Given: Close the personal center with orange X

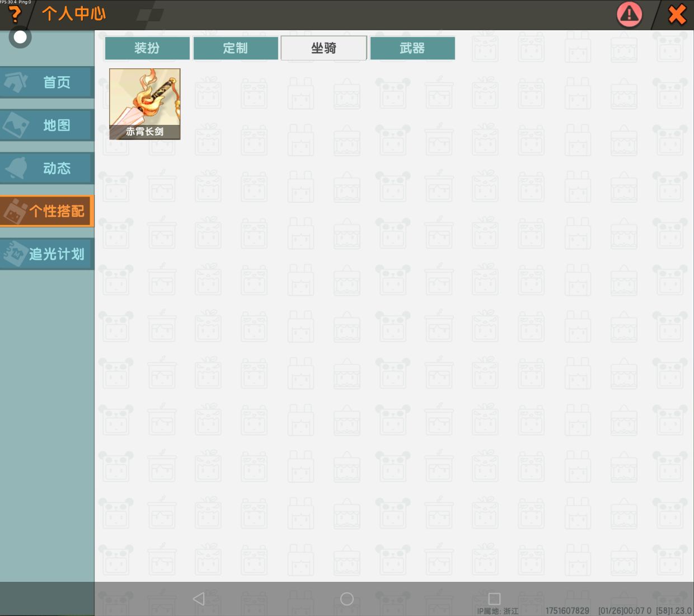Looking at the screenshot, I should point(677,15).
